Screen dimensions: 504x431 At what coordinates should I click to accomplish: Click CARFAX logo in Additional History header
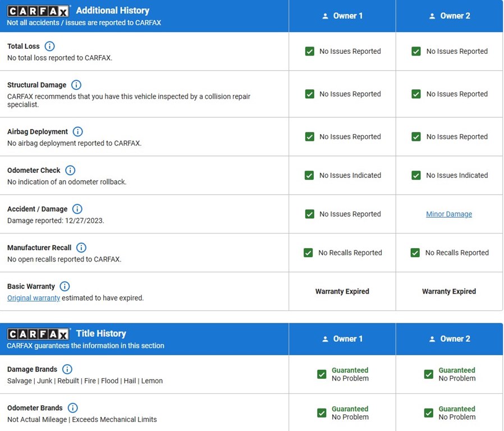pyautogui.click(x=38, y=11)
